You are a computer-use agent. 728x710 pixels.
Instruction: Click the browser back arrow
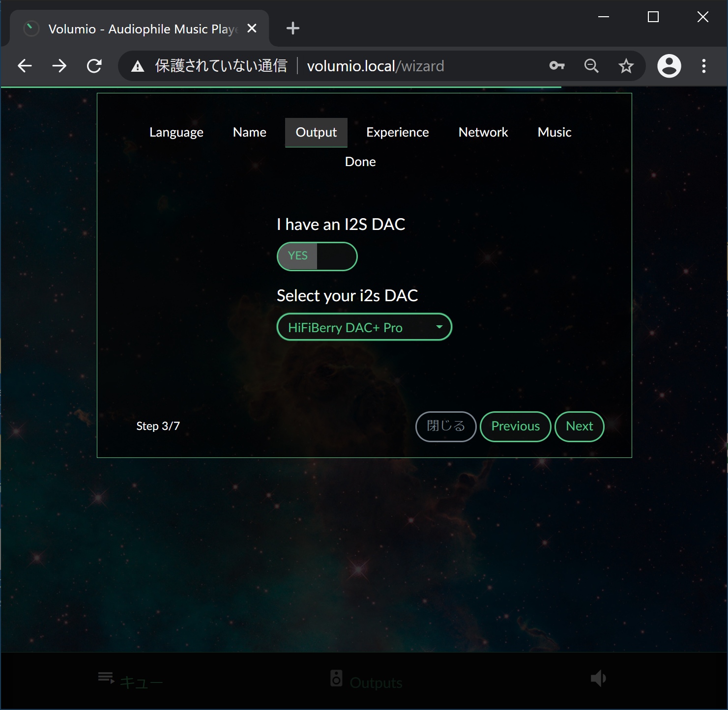pos(25,66)
